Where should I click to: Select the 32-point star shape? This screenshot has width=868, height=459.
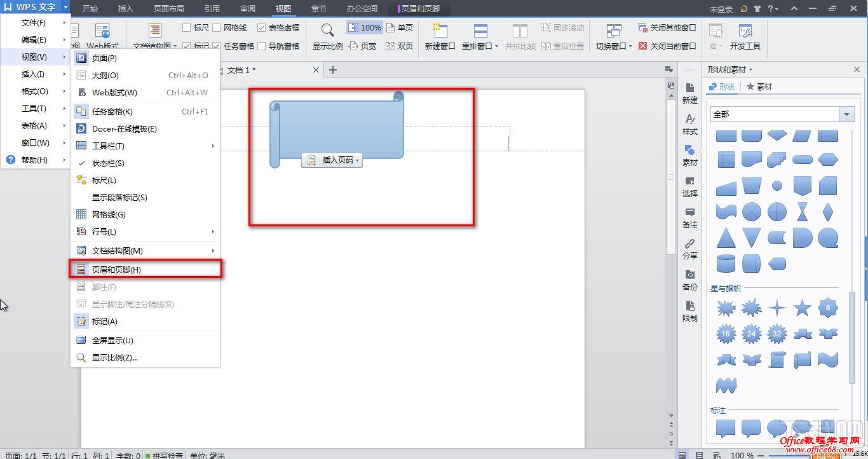(x=777, y=334)
